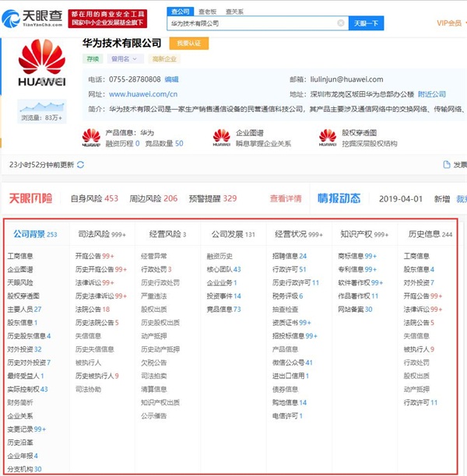Select the 公司背景 category tab
Viewport: 467px width, 476px height.
[35, 234]
